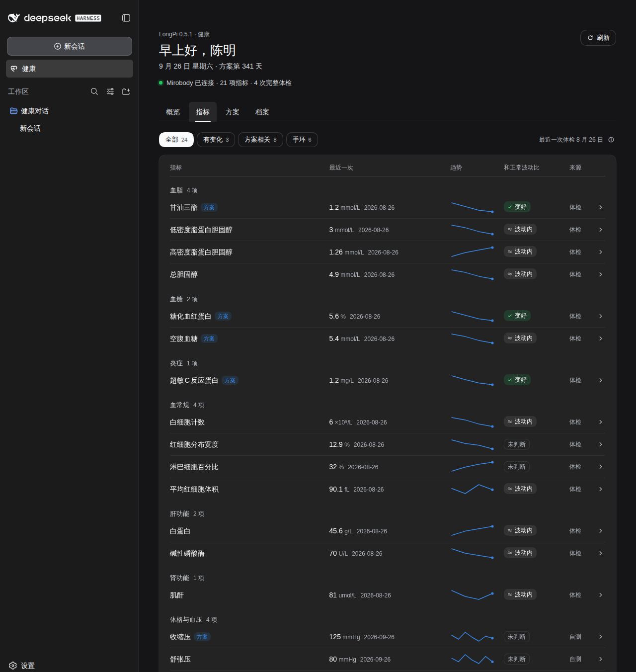636x672 pixels.
Task: Toggle the 方案相关 8 filter chip
Action: [260, 140]
